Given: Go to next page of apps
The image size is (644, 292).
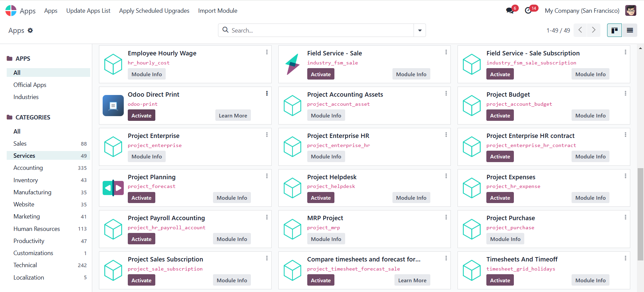Looking at the screenshot, I should tap(593, 30).
